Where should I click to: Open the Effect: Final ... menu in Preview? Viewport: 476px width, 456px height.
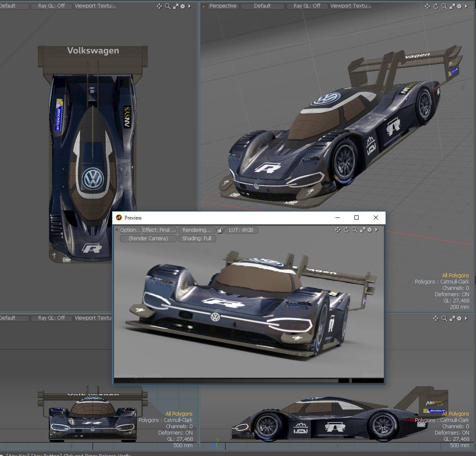tap(159, 230)
